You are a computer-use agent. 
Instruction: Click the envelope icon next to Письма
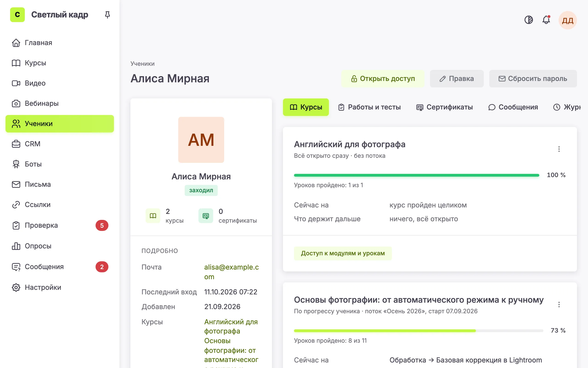16,184
